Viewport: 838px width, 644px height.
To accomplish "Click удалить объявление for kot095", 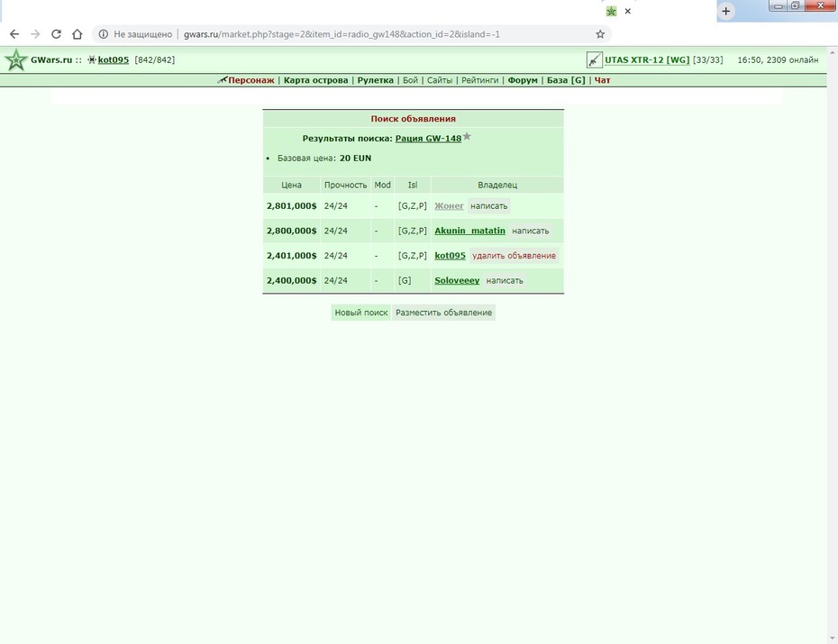I will [x=515, y=255].
